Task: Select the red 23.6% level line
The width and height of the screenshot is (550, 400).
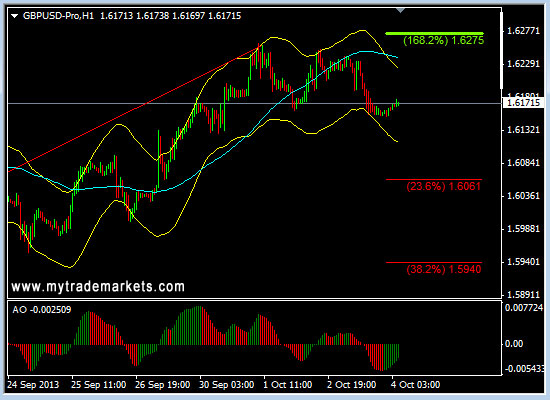Action: [x=434, y=180]
